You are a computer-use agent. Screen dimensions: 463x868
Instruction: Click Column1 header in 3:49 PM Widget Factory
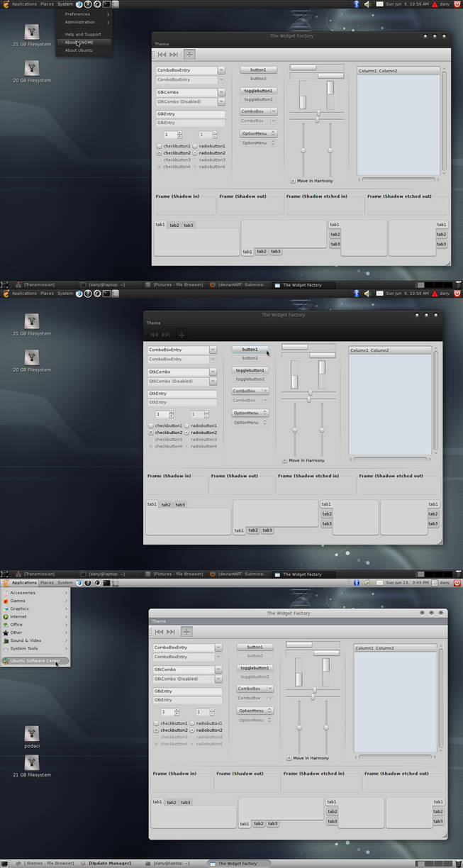(364, 648)
